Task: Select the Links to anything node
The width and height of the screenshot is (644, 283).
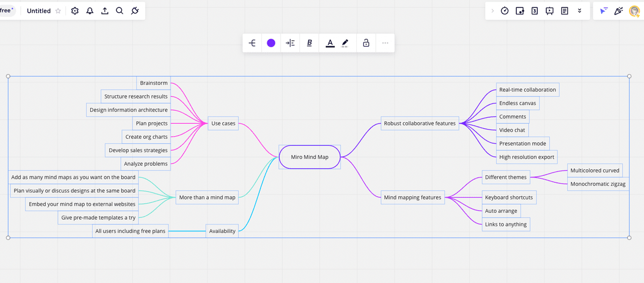Action: [506, 224]
